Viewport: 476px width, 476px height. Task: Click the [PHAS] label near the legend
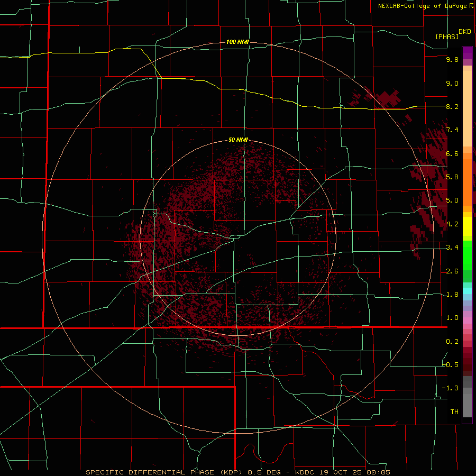click(x=447, y=36)
